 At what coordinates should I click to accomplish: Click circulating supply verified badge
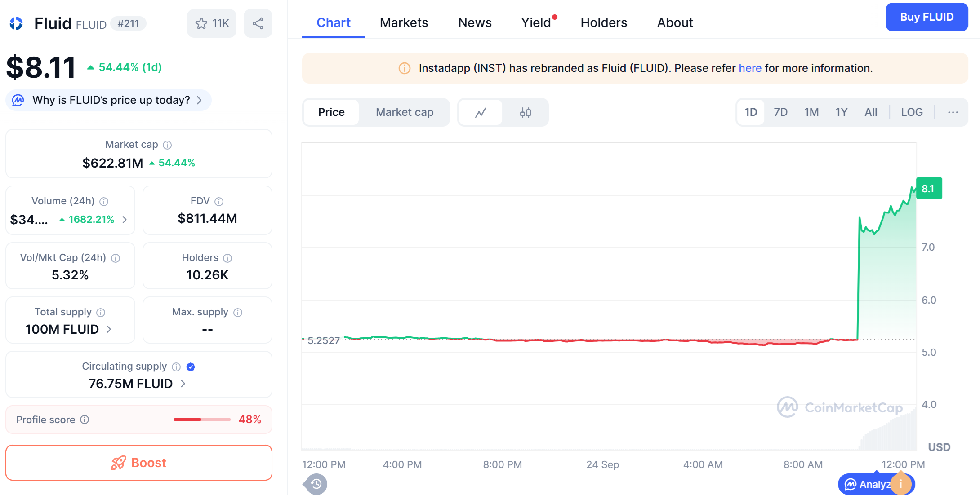pos(191,367)
